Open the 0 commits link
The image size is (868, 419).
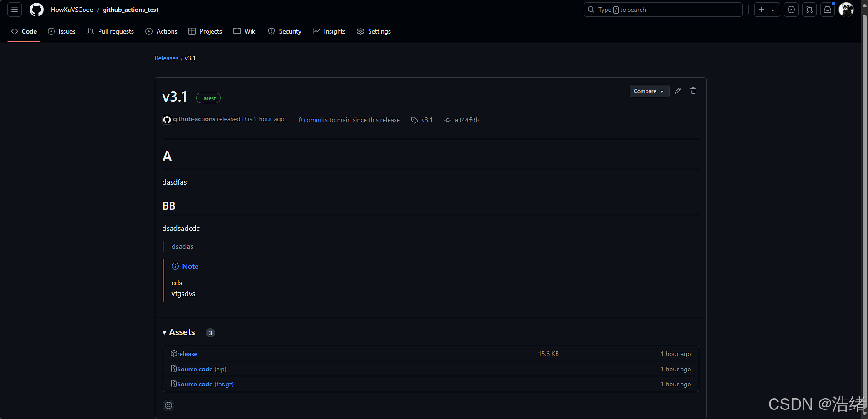313,120
